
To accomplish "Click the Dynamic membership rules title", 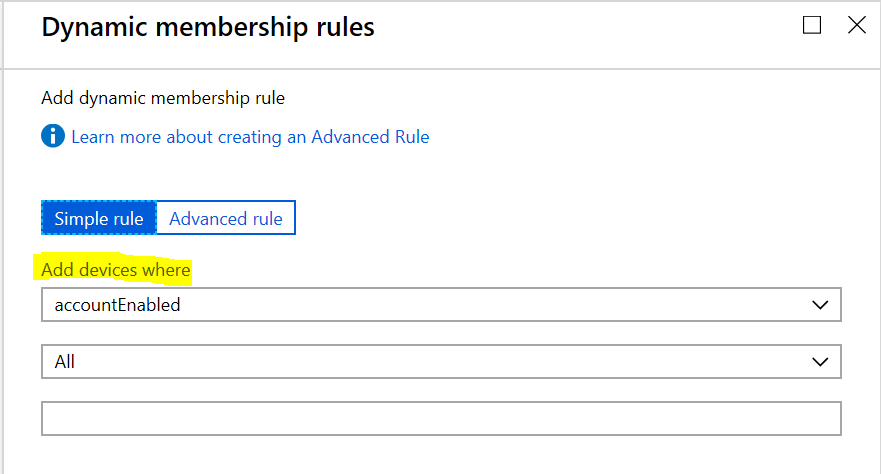I will 208,27.
